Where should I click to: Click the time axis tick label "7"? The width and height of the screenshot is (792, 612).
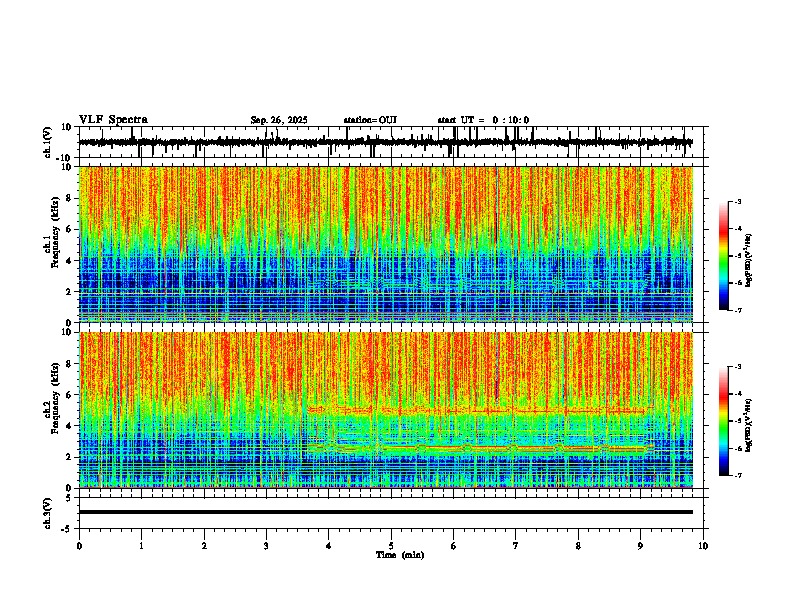pyautogui.click(x=516, y=546)
